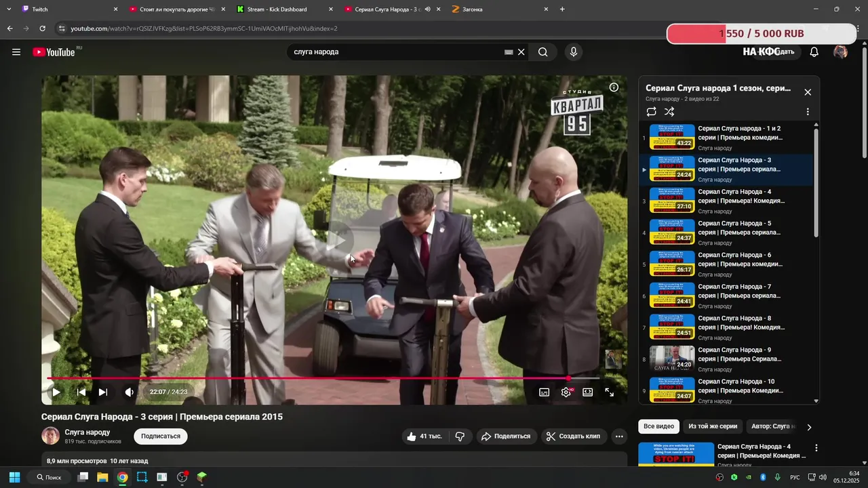Clear the search text with the X icon
The image size is (868, 488).
[x=521, y=52]
